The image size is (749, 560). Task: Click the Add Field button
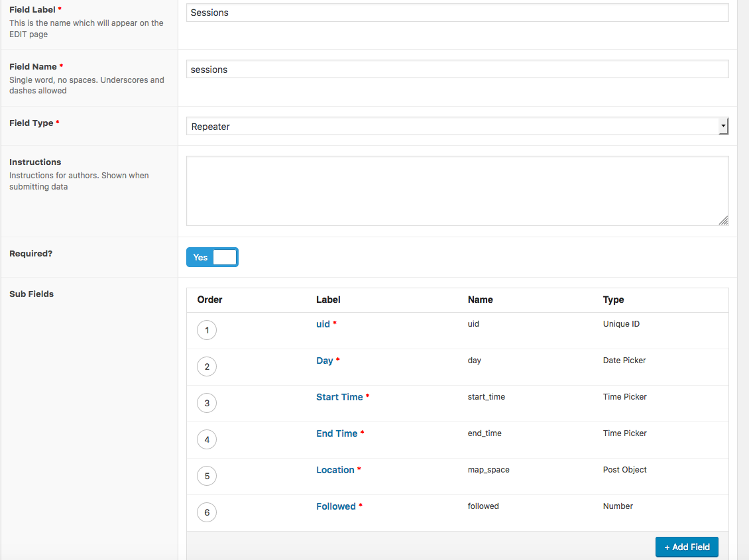pos(687,547)
